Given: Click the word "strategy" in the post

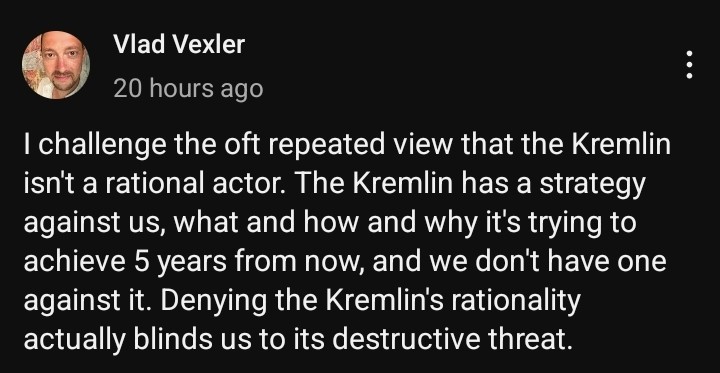Looking at the screenshot, I should [x=592, y=185].
